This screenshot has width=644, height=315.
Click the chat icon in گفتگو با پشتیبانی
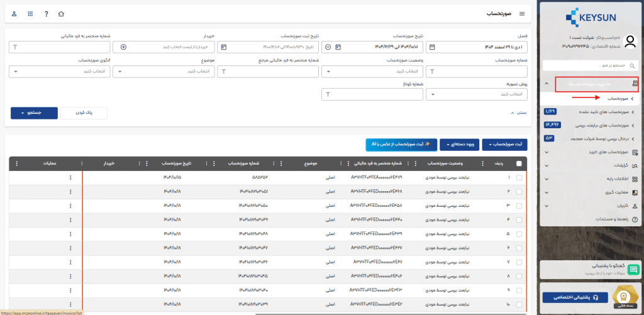coord(633,269)
